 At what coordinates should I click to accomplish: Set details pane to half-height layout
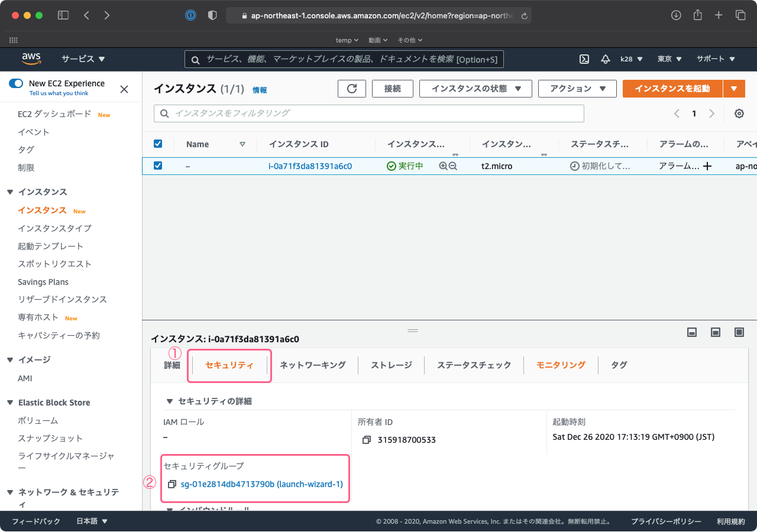[x=716, y=332]
